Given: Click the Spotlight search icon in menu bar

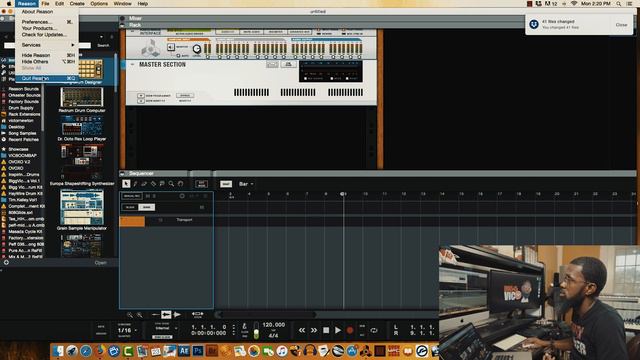Looking at the screenshot, I should coord(619,4).
